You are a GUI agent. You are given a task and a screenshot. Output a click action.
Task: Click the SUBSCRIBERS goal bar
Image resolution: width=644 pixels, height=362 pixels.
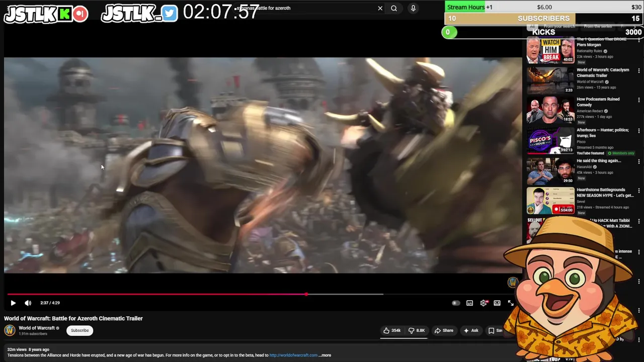544,19
